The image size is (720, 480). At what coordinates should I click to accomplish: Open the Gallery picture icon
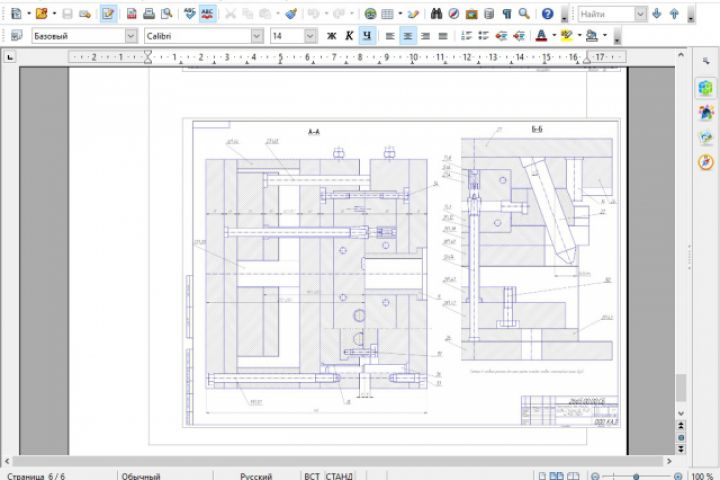[x=472, y=14]
